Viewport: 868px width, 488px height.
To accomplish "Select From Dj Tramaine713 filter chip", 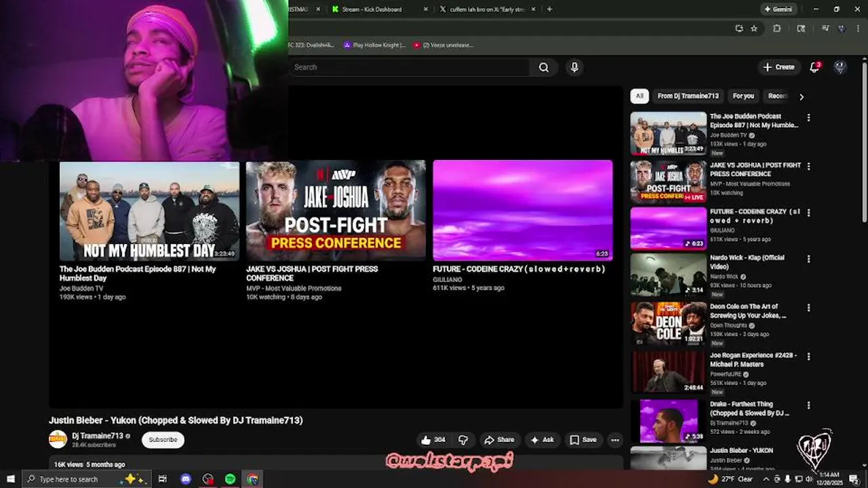I will pyautogui.click(x=688, y=96).
